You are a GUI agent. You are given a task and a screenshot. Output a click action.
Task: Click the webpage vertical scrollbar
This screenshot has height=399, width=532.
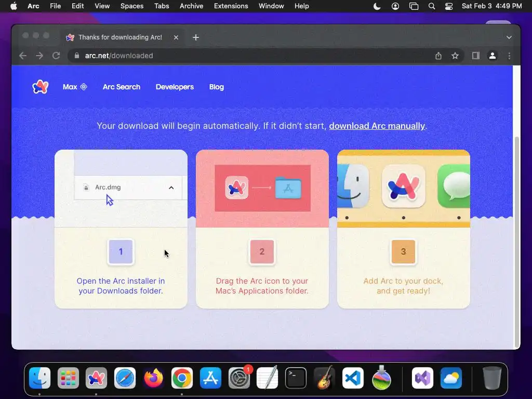point(517,241)
